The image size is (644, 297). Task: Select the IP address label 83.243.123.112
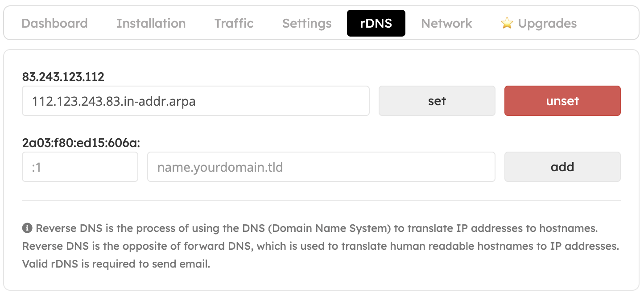(62, 77)
